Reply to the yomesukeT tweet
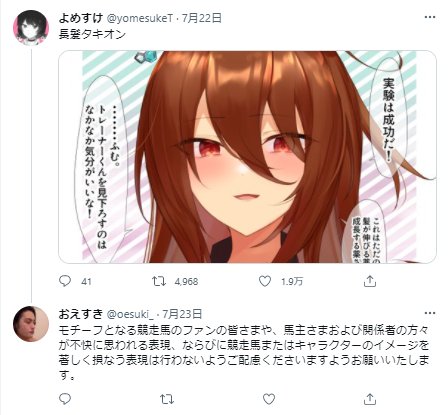 65,281
